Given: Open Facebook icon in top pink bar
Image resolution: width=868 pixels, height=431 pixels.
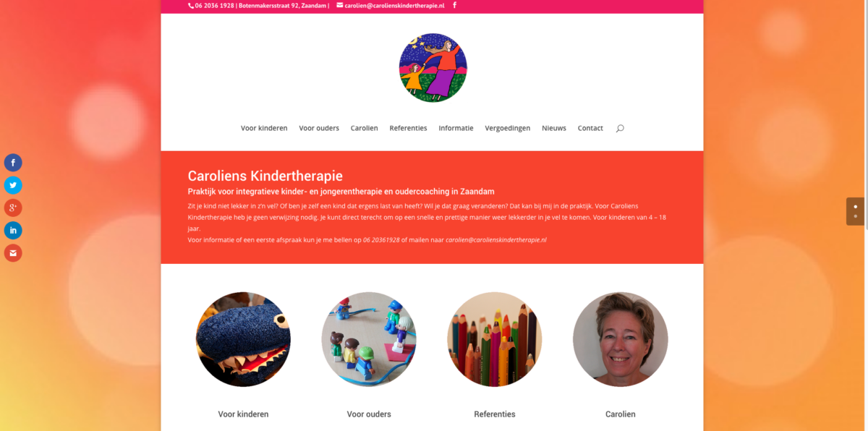Looking at the screenshot, I should [x=454, y=5].
